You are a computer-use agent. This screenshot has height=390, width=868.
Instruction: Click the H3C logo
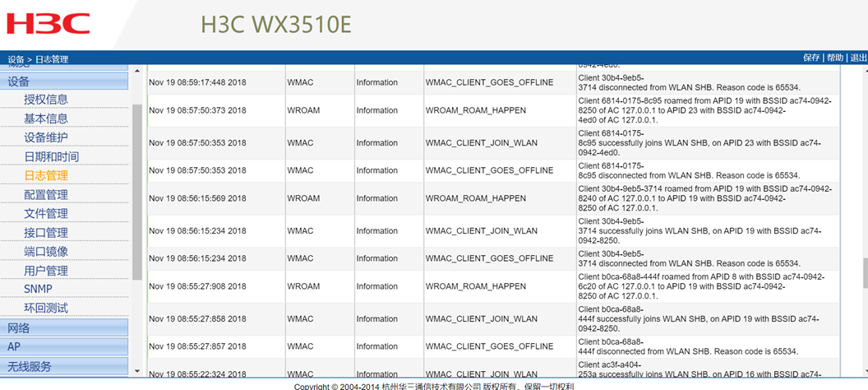tap(48, 23)
